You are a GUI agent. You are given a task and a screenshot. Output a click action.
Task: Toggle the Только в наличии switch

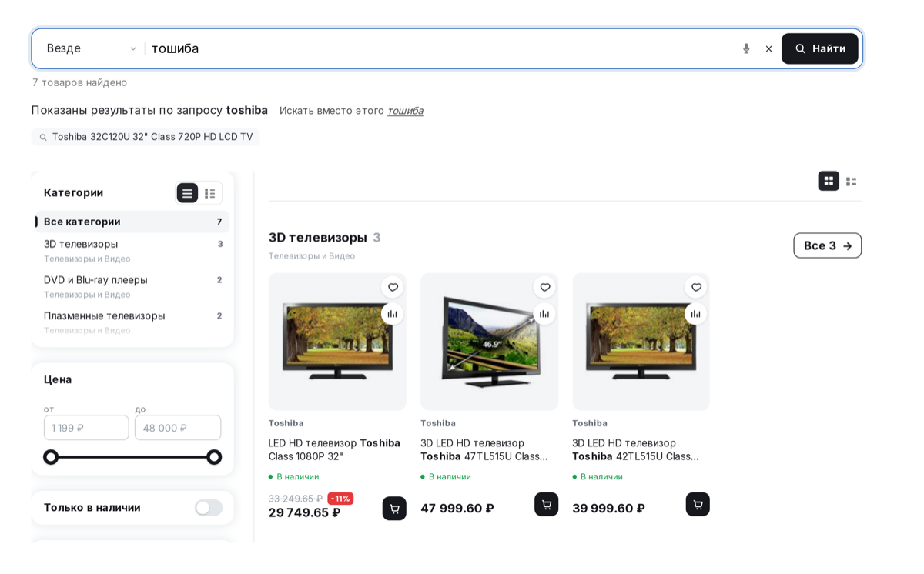208,508
